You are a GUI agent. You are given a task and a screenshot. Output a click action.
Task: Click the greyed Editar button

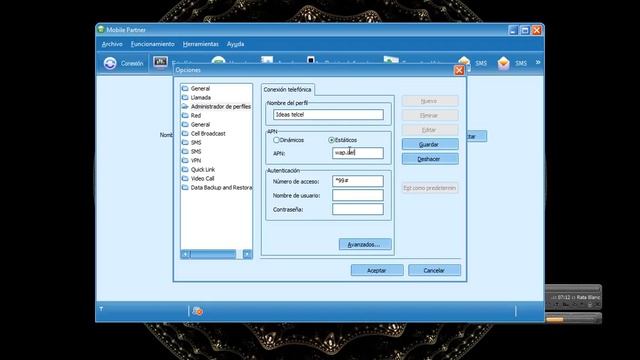[x=430, y=130]
